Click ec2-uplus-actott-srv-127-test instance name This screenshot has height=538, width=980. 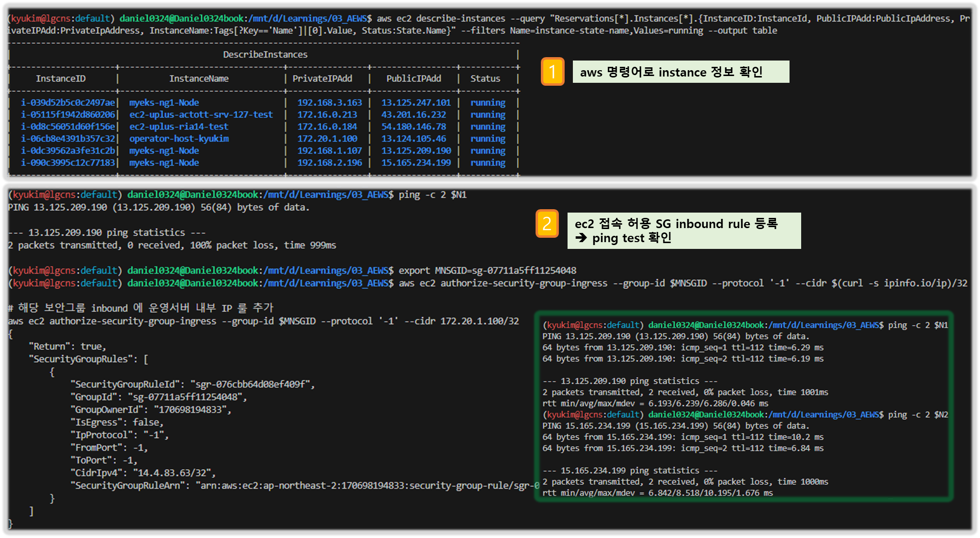pos(201,115)
